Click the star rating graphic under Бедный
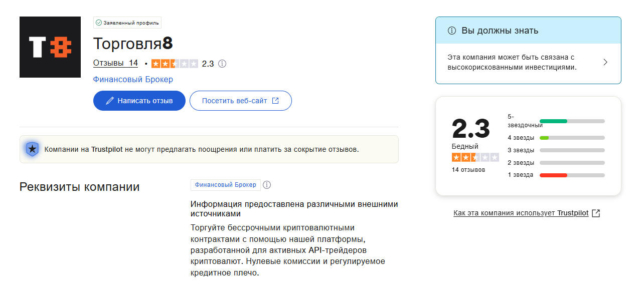Image resolution: width=644 pixels, height=288 pixels. pos(475,157)
